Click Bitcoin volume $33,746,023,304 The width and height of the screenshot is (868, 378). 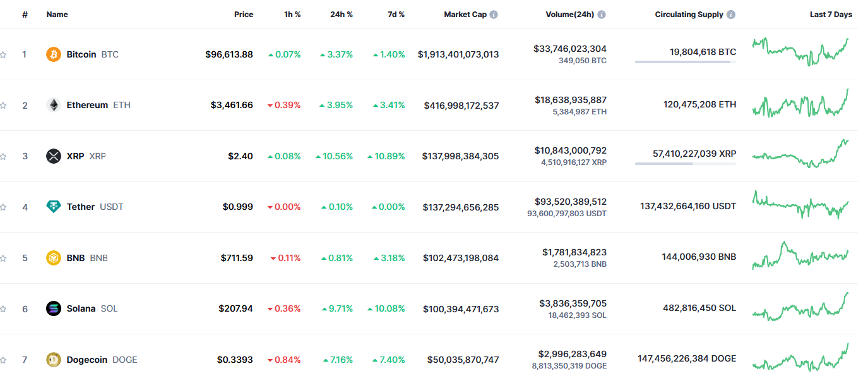[x=570, y=49]
